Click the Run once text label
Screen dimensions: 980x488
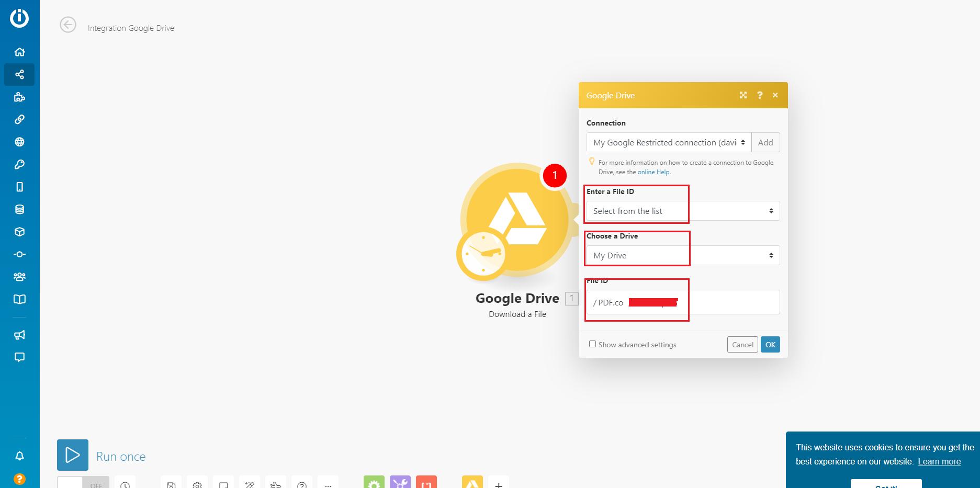tap(121, 457)
